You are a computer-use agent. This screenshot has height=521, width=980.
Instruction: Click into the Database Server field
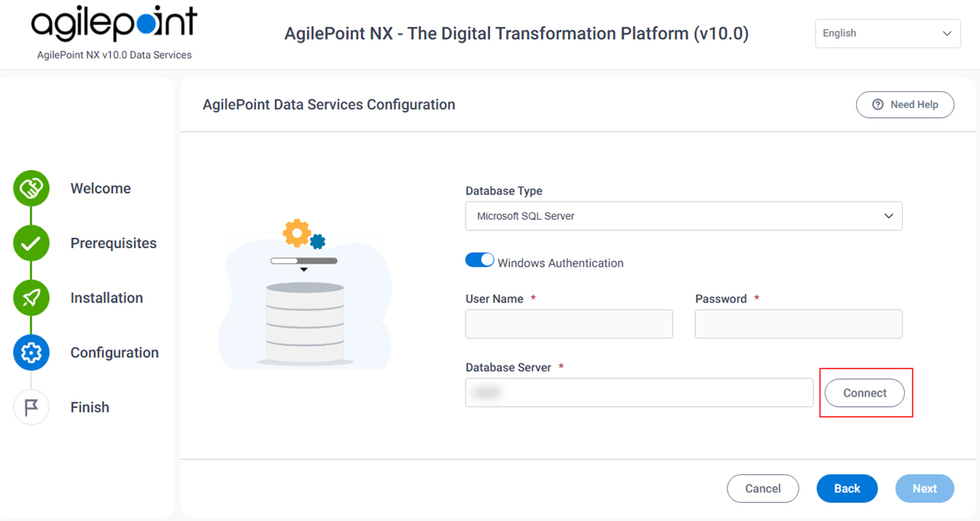click(x=639, y=393)
